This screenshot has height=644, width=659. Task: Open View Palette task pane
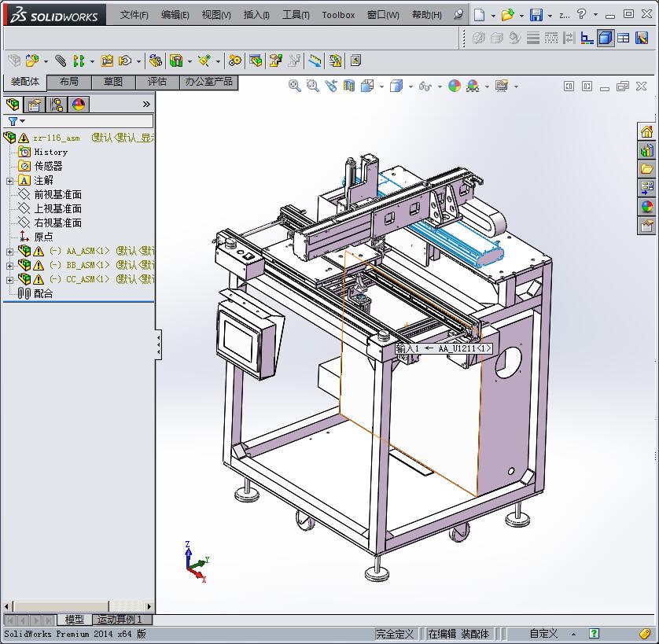(x=647, y=188)
